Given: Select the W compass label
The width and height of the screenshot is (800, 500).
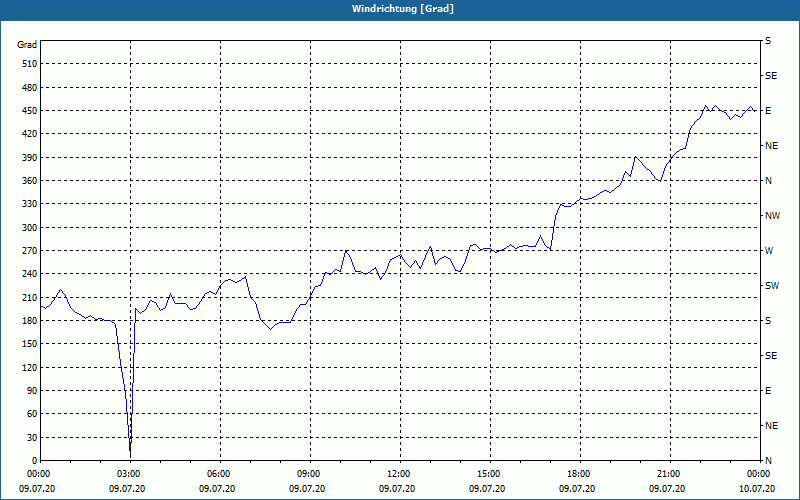Looking at the screenshot, I should point(769,251).
